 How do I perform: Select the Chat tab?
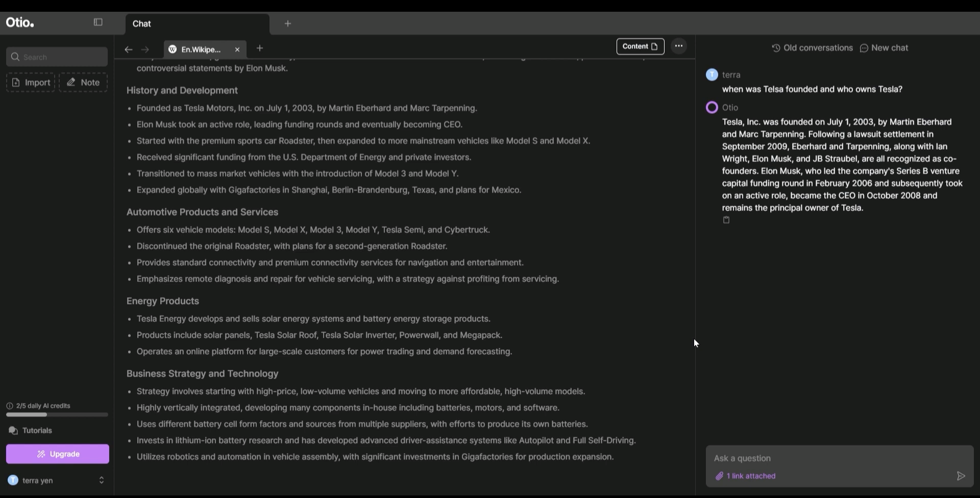(x=197, y=23)
